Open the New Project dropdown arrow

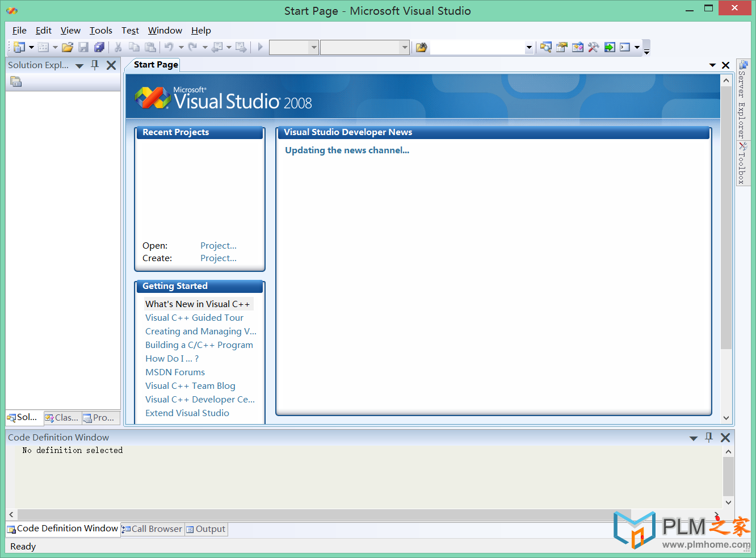click(31, 47)
